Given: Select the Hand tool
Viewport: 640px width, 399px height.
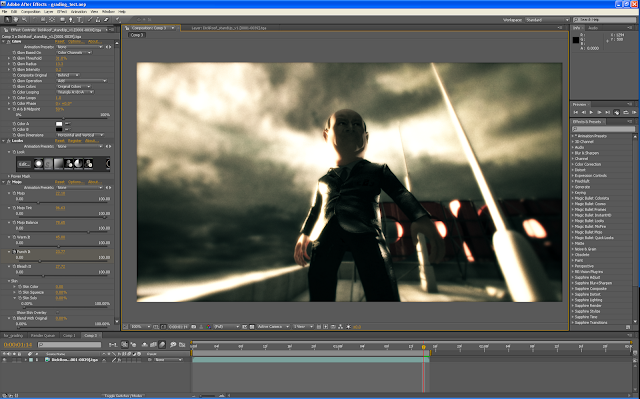Looking at the screenshot, I should pos(16,20).
